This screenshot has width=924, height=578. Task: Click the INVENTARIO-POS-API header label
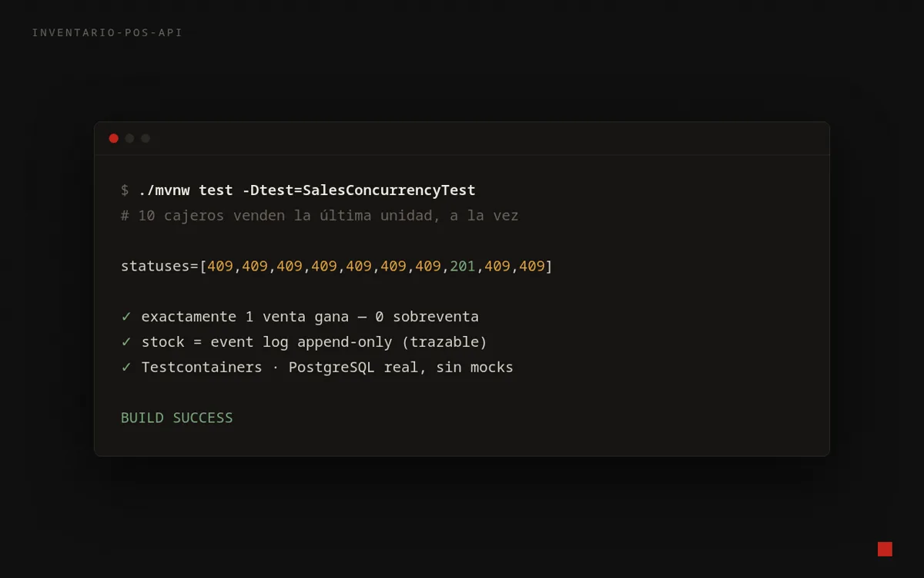click(x=107, y=33)
